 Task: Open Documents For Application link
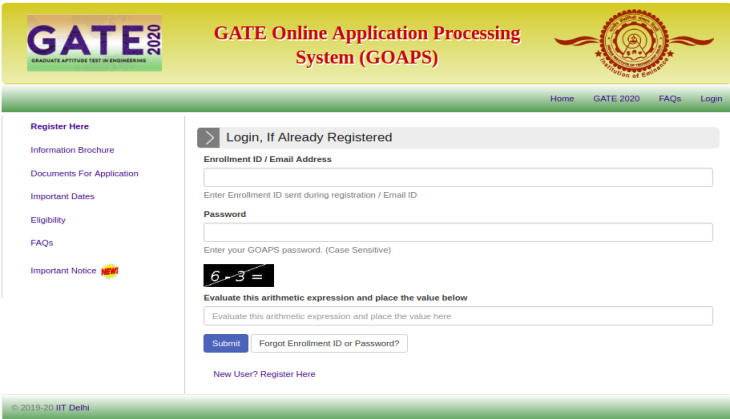coord(84,173)
